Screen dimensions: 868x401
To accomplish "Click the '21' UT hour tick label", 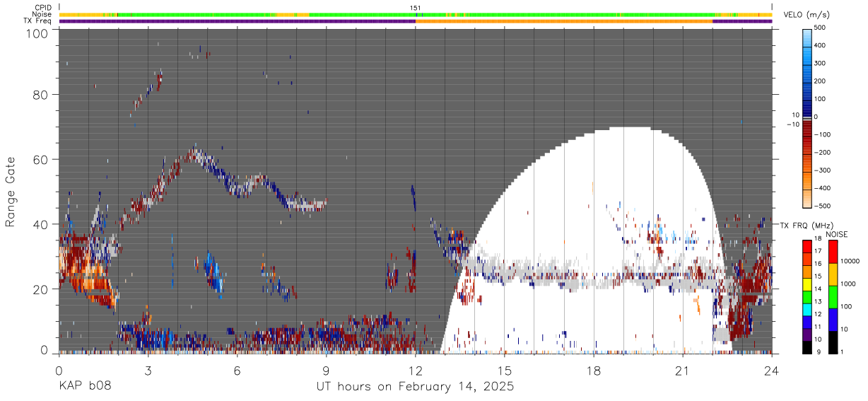I will (683, 371).
